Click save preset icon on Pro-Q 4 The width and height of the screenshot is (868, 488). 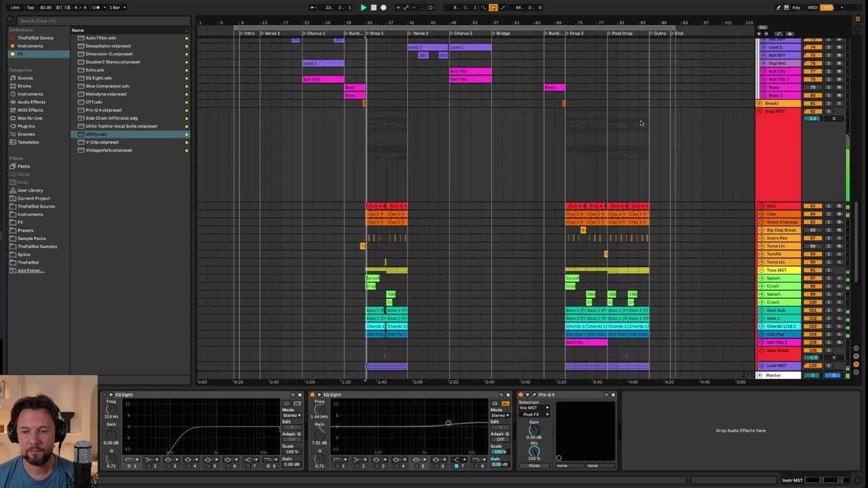613,394
